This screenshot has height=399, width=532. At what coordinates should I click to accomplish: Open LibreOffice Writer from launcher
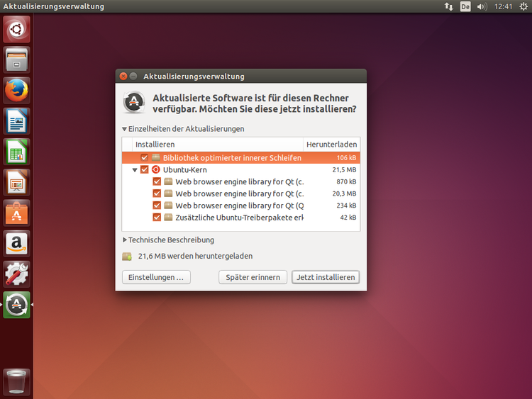tap(17, 120)
